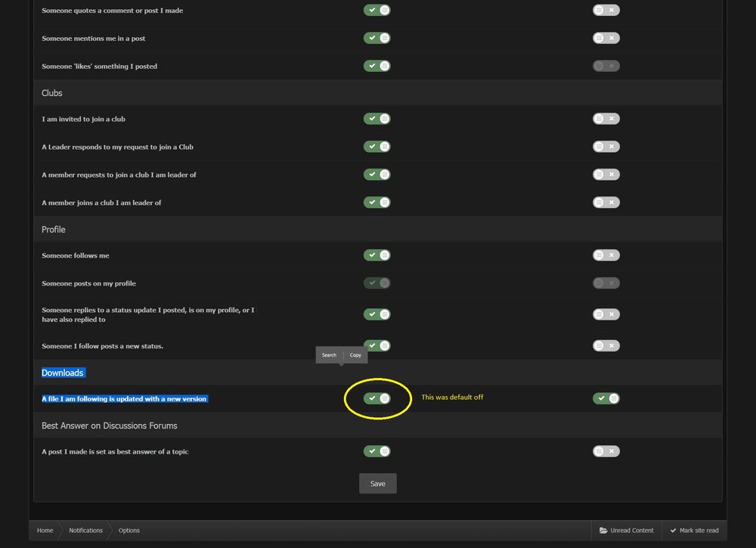Toggle first switch for 'I am invited to join a club'

(x=377, y=119)
